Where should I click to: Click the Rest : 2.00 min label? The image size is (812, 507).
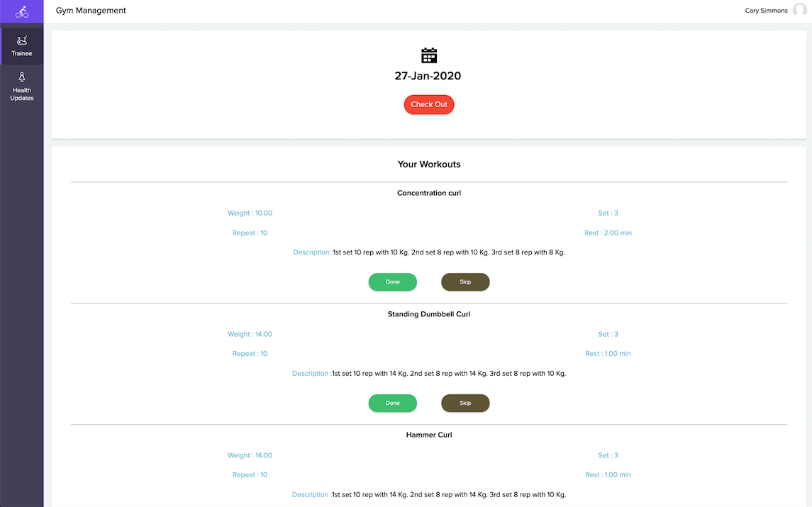point(608,233)
